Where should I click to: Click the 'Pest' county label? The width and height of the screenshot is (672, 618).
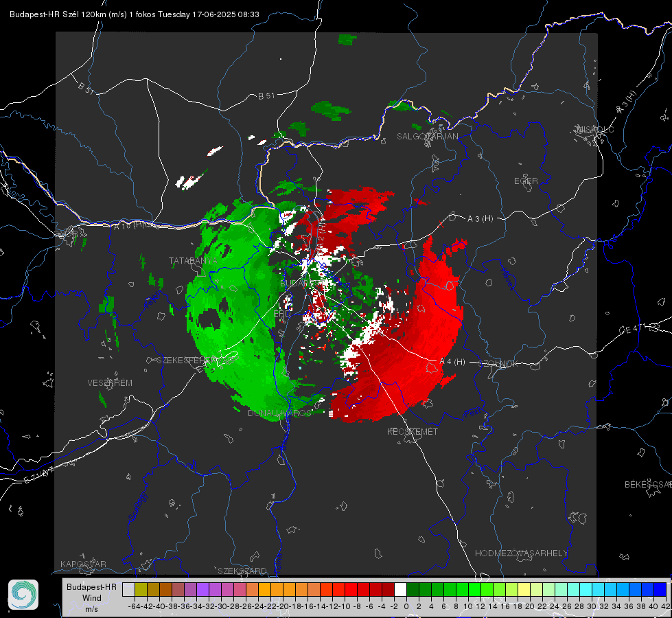(473, 413)
